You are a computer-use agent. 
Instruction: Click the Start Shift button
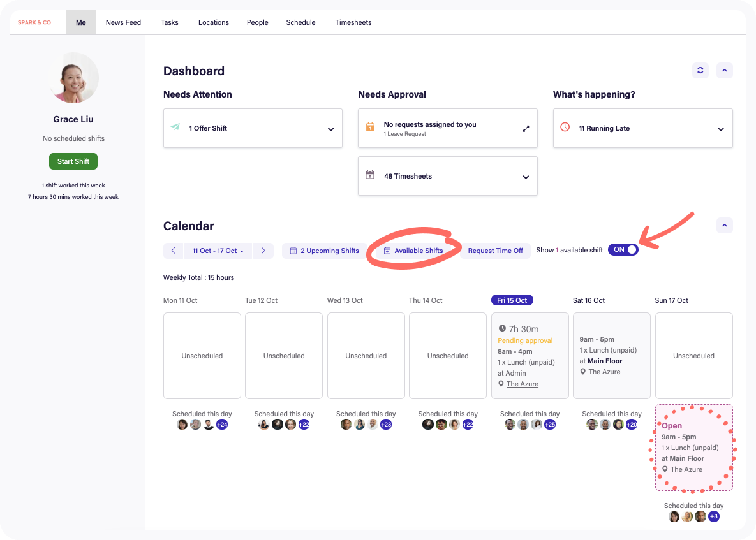pyautogui.click(x=73, y=161)
